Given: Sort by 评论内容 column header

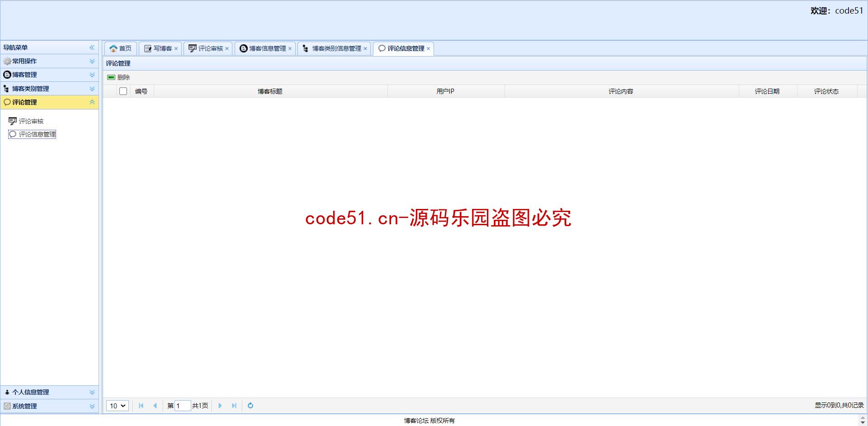Looking at the screenshot, I should [x=621, y=91].
